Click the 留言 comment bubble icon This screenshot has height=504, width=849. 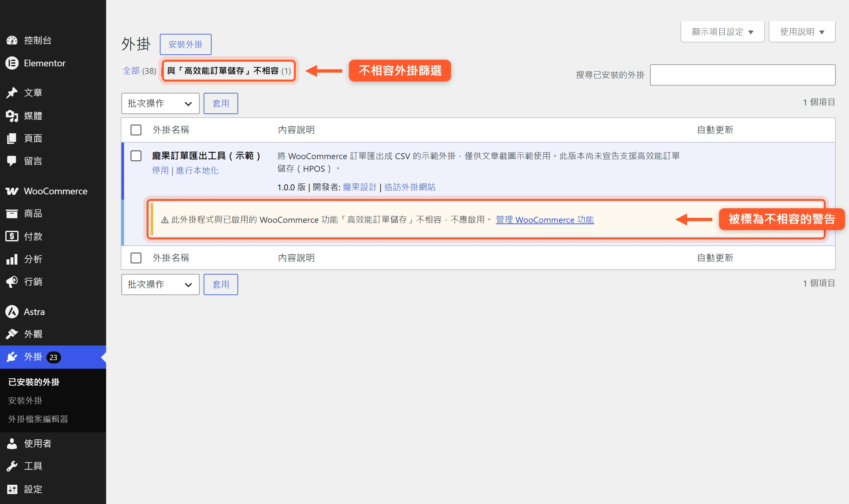[x=12, y=161]
